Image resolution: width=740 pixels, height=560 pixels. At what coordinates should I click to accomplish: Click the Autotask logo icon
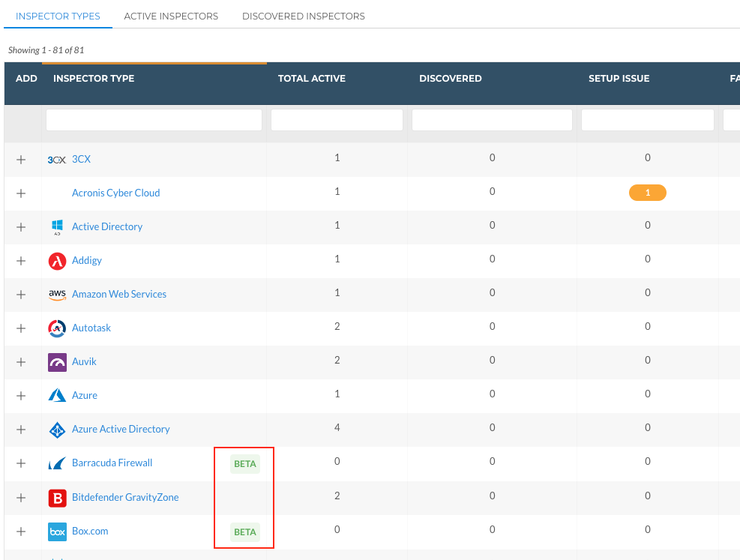pos(57,328)
